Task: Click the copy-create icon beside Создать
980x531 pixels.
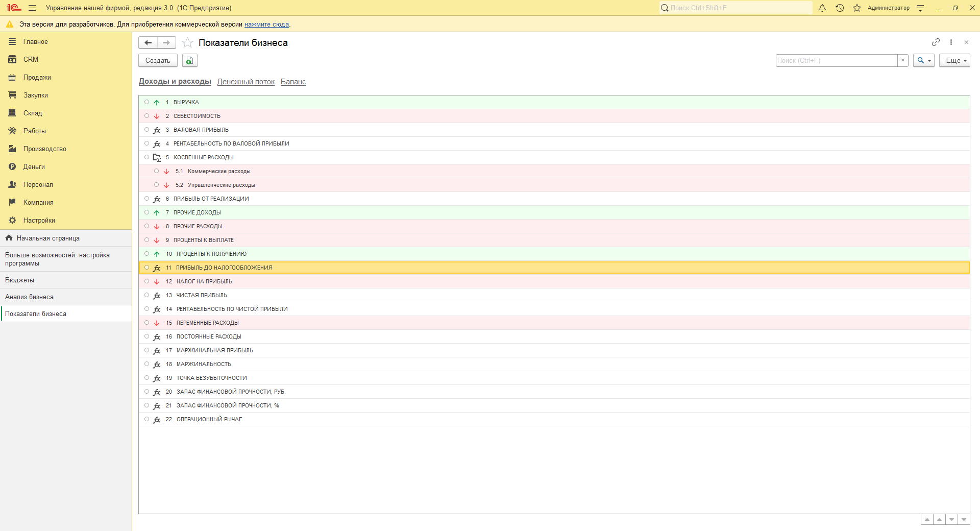Action: pos(189,61)
